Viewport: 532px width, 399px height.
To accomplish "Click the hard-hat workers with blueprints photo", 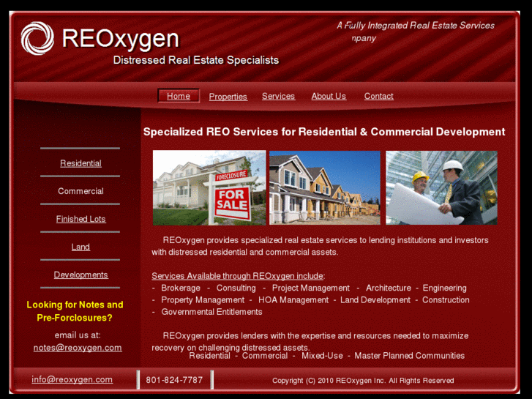I will click(441, 187).
